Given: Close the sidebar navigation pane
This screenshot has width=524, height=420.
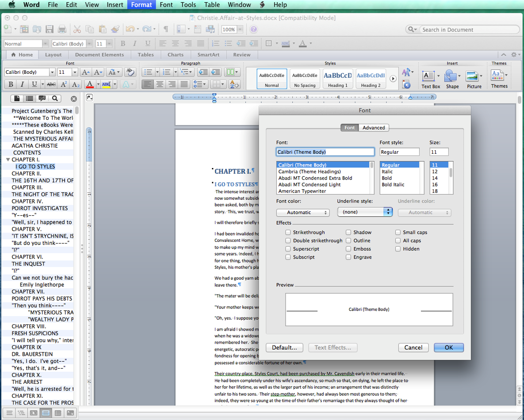Looking at the screenshot, I should (74, 99).
